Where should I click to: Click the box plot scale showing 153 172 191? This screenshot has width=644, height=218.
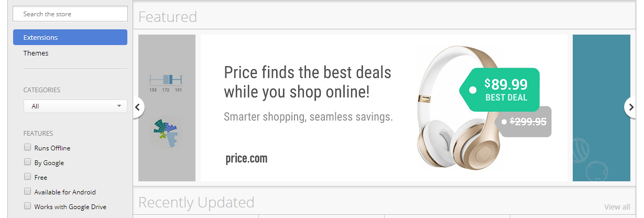point(165,81)
